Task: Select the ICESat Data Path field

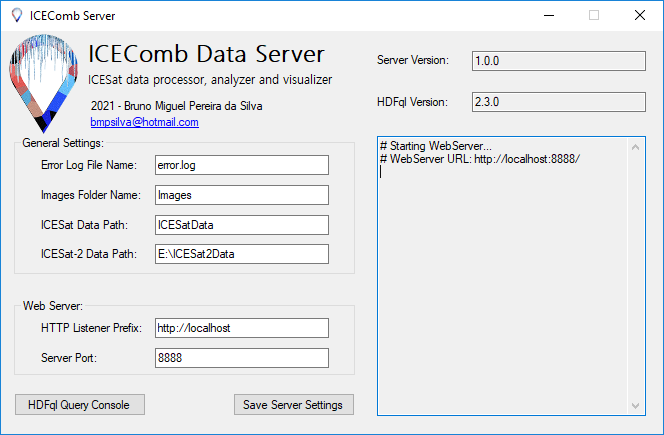Action: click(241, 225)
